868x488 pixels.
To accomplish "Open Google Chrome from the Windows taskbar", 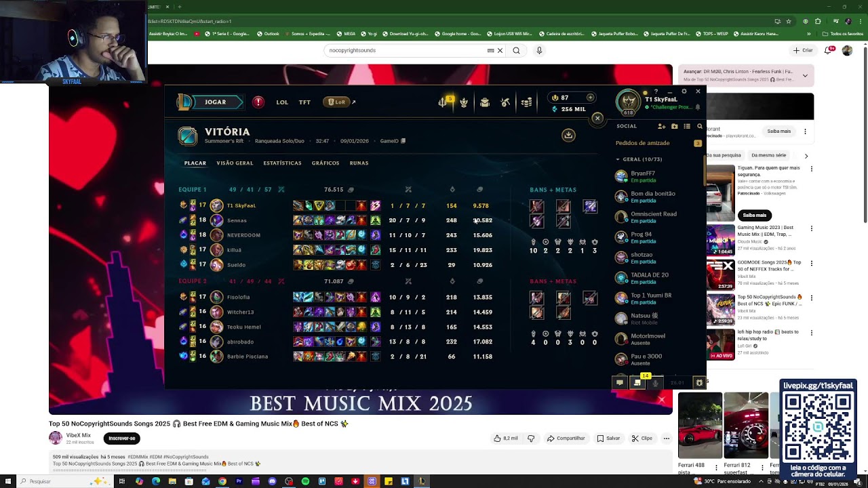I will 222,481.
